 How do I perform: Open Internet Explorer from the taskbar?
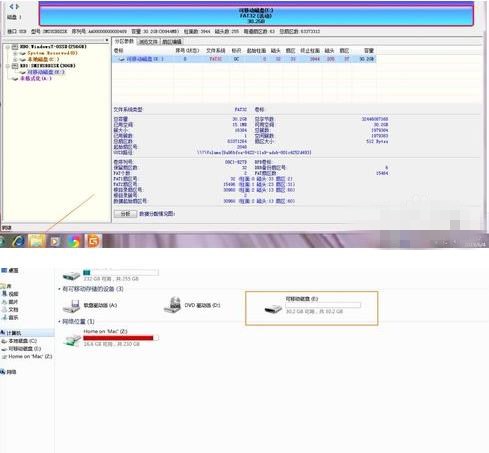coord(18,241)
